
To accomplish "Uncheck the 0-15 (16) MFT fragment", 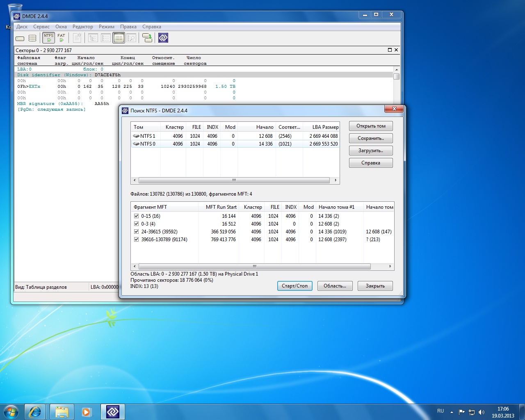I will click(x=136, y=216).
